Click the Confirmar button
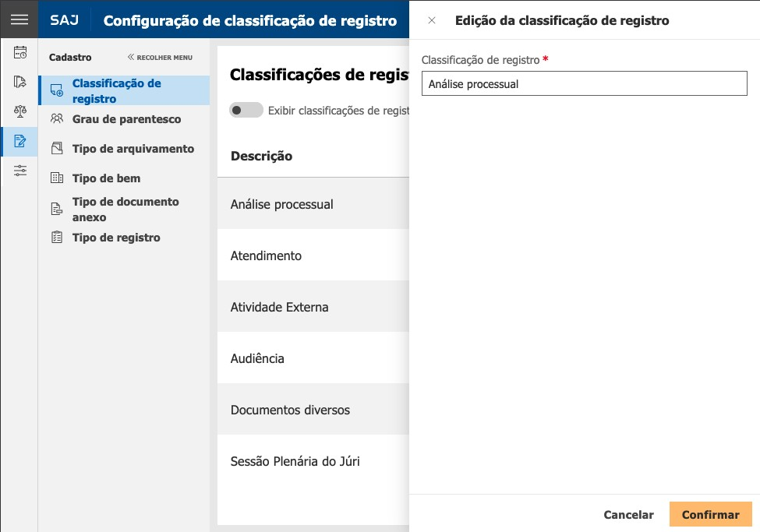Image resolution: width=760 pixels, height=532 pixels. click(711, 515)
